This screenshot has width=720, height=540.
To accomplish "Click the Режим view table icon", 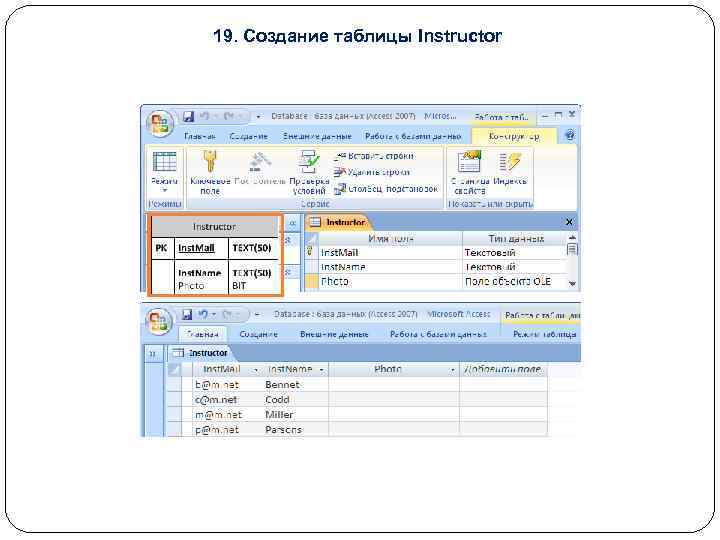I will [164, 162].
